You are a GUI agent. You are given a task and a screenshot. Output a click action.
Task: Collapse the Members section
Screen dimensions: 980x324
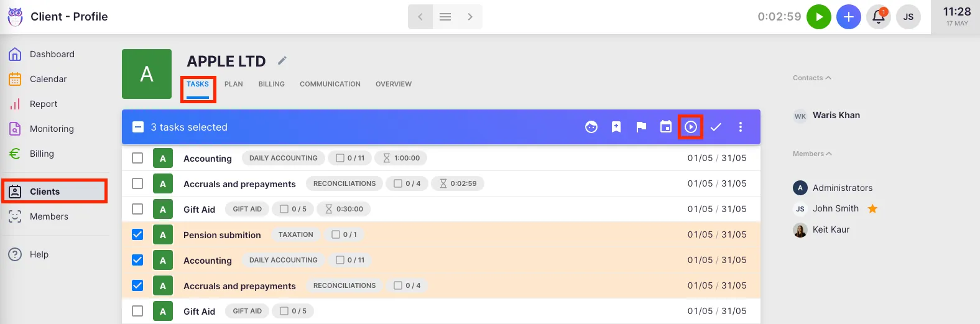tap(811, 154)
